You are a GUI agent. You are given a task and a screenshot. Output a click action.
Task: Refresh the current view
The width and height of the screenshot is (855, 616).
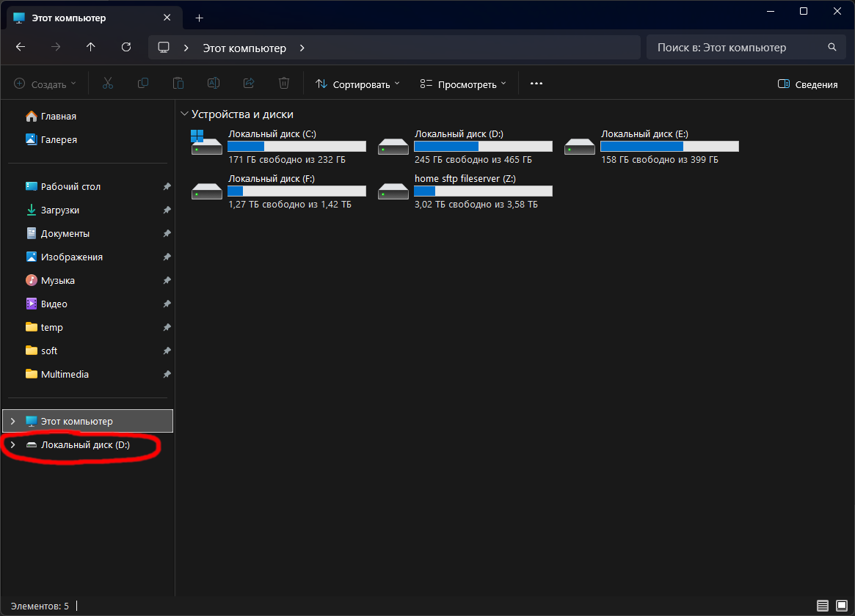pyautogui.click(x=126, y=47)
